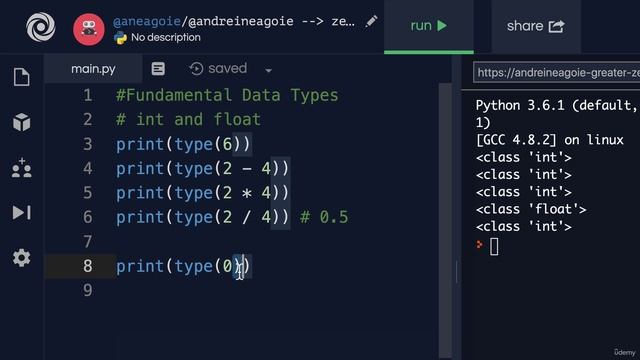This screenshot has height=360, width=640.
Task: Click the 'No description' text
Action: point(166,38)
